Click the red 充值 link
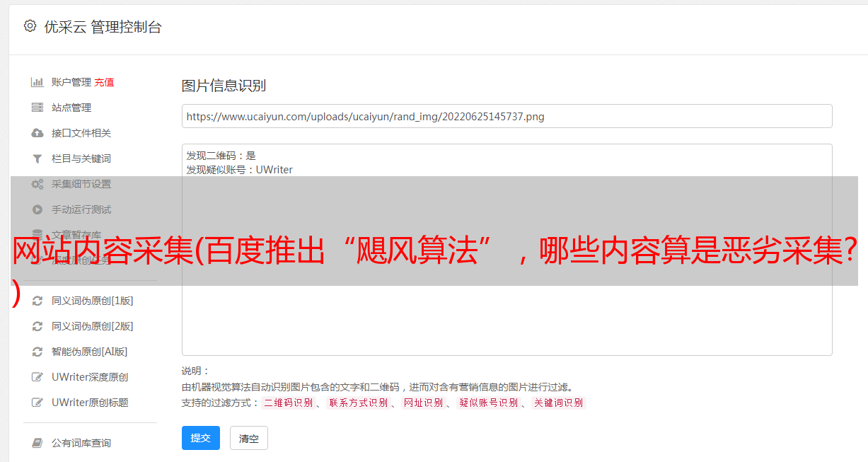This screenshot has width=868, height=462. 104,82
